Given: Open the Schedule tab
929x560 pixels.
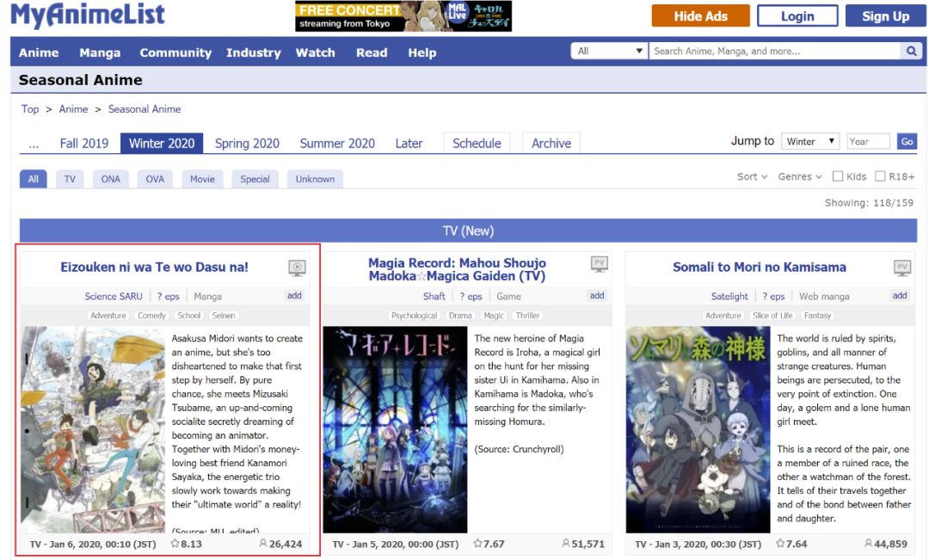Looking at the screenshot, I should pos(477,144).
